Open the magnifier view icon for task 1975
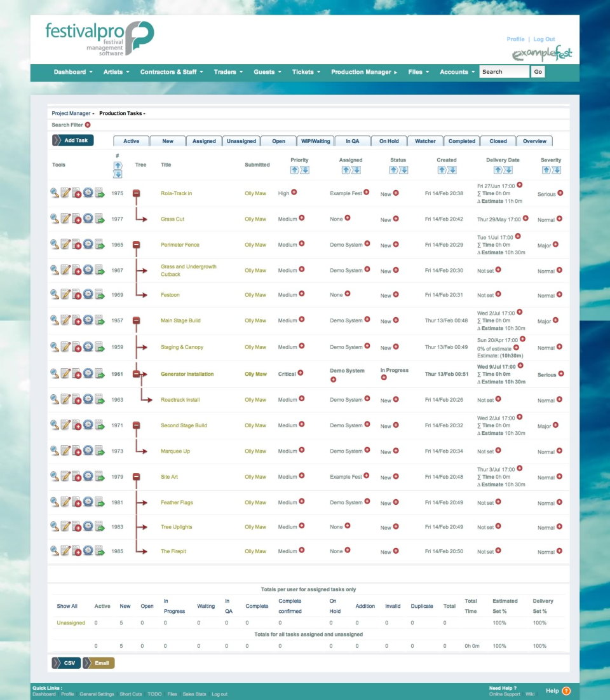Image resolution: width=610 pixels, height=700 pixels. 55,193
